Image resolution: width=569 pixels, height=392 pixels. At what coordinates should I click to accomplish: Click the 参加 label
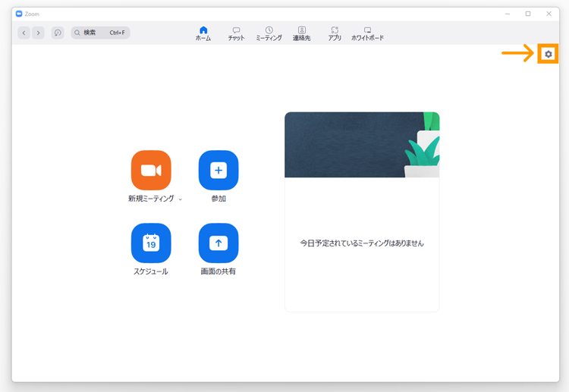coord(218,199)
